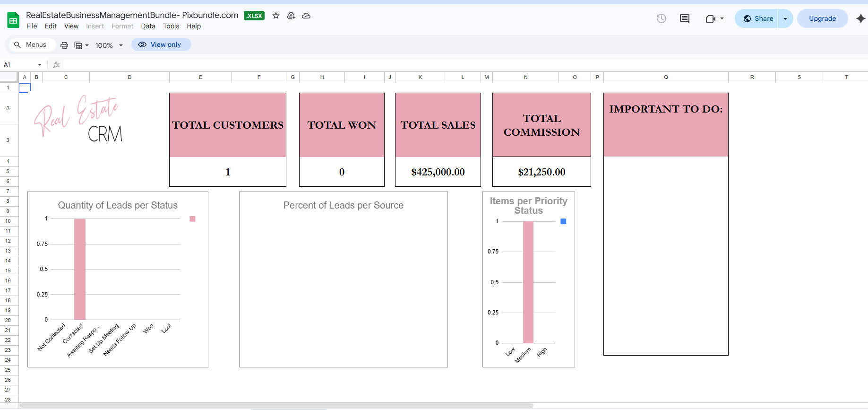Expand the Share options arrow
The height and width of the screenshot is (410, 868).
point(785,18)
